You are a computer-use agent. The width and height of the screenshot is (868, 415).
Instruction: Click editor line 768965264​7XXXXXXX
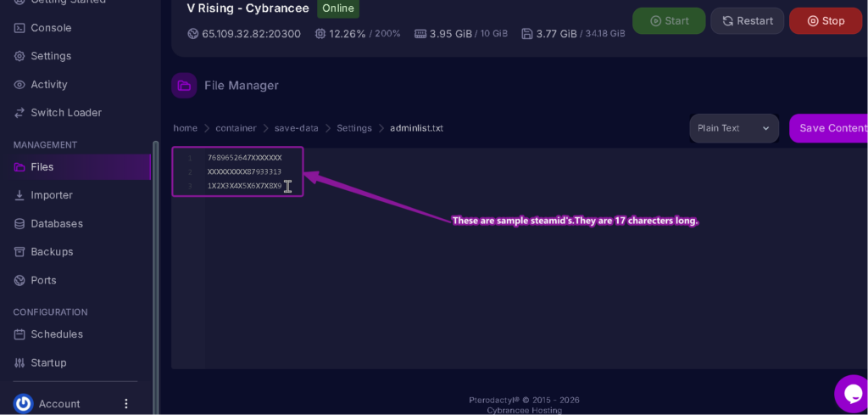[245, 158]
